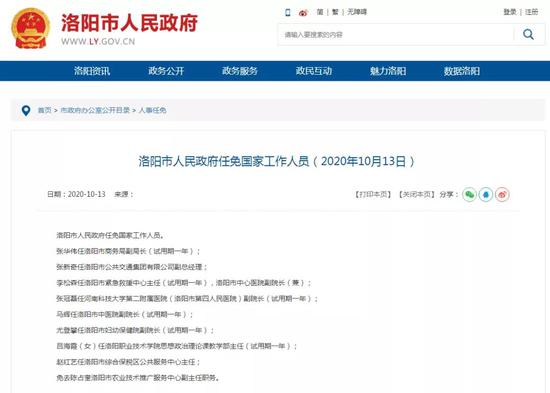
Task: Open the 政民互动 navigation menu
Action: click(x=314, y=71)
